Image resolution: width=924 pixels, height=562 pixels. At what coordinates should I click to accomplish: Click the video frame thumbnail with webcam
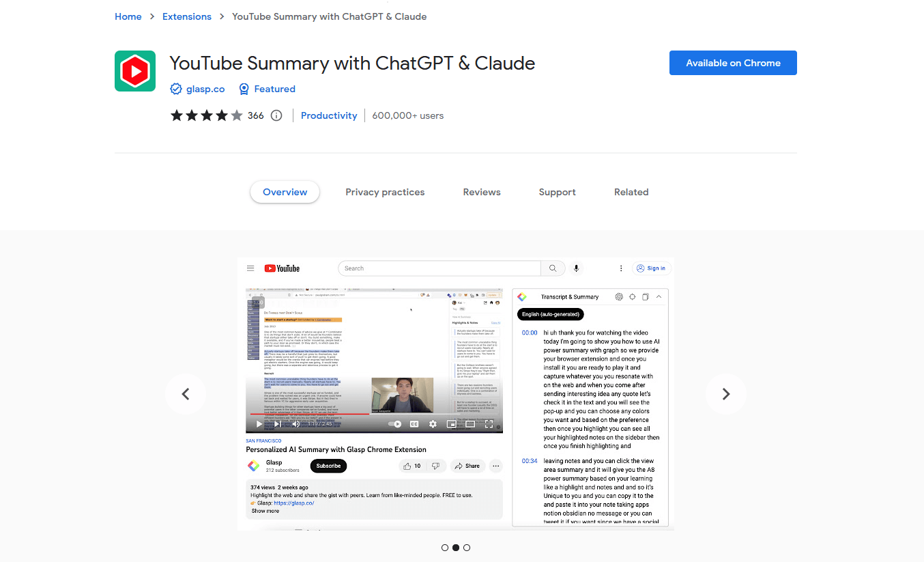click(402, 395)
